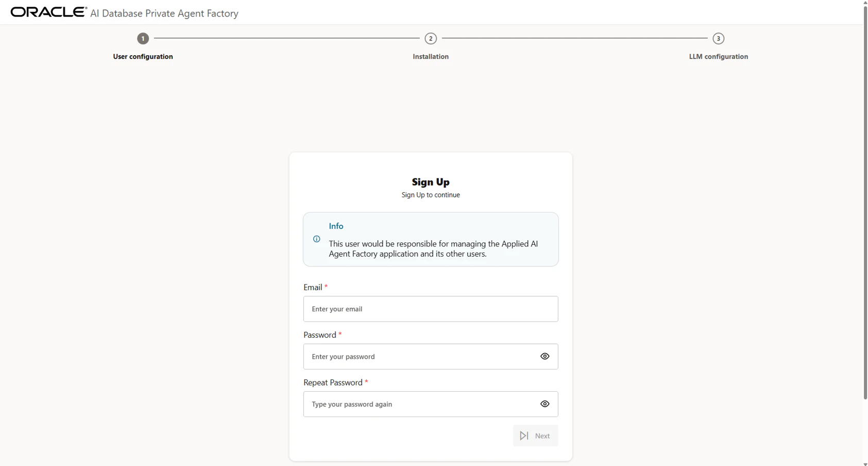Viewport: 868px width, 466px height.
Task: Select step 3 LLM configuration circle
Action: point(719,39)
